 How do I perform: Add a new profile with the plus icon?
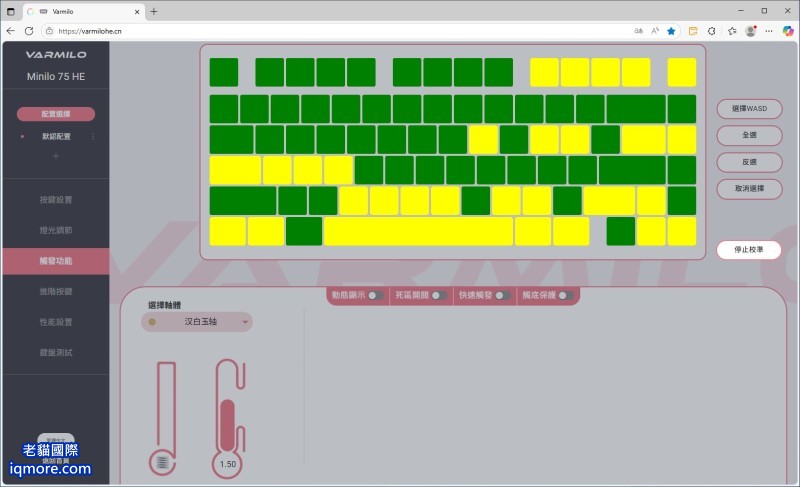(x=56, y=156)
